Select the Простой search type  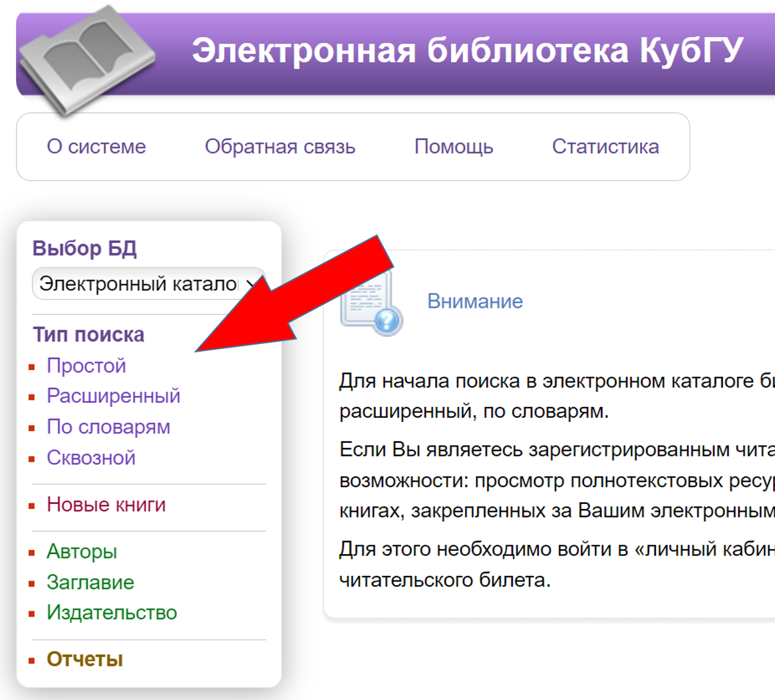pos(86,366)
